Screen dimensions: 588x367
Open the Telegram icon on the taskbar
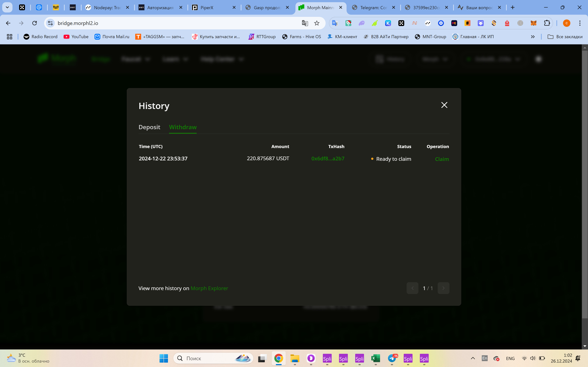[392, 358]
